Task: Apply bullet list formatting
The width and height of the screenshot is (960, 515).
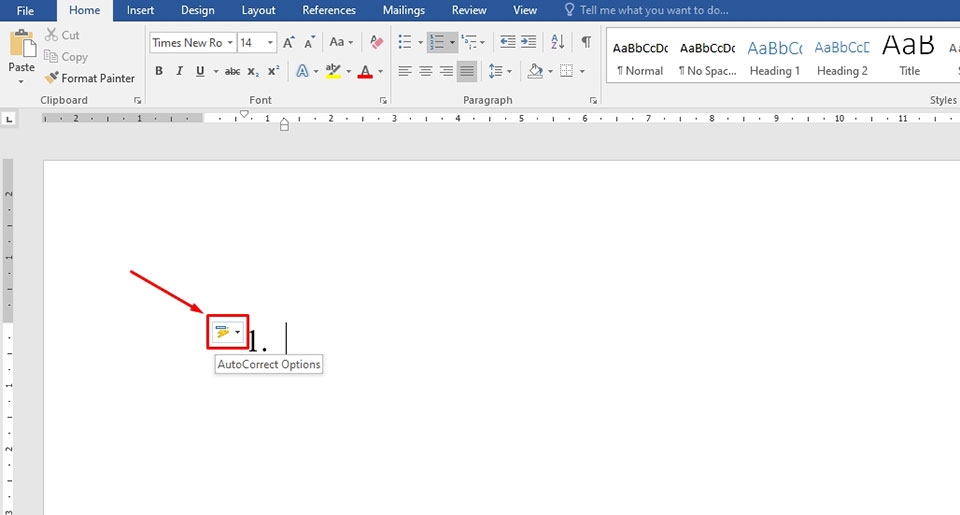Action: click(x=405, y=42)
